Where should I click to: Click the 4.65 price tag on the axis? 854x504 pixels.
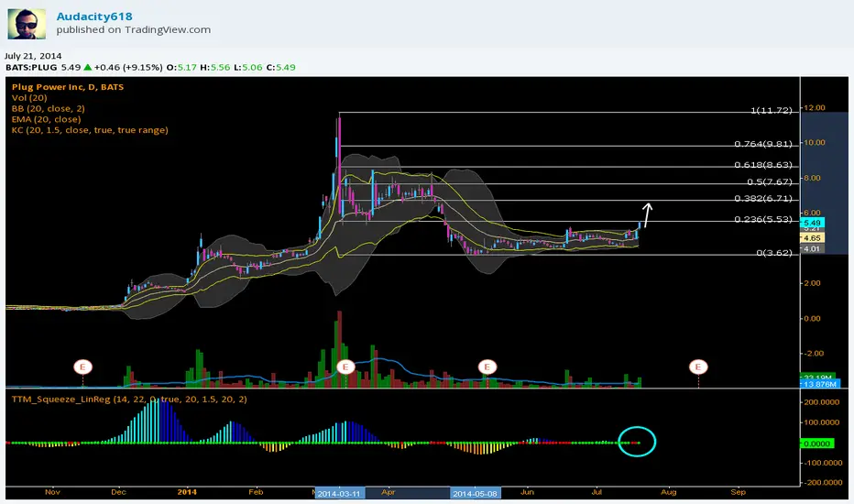812,238
